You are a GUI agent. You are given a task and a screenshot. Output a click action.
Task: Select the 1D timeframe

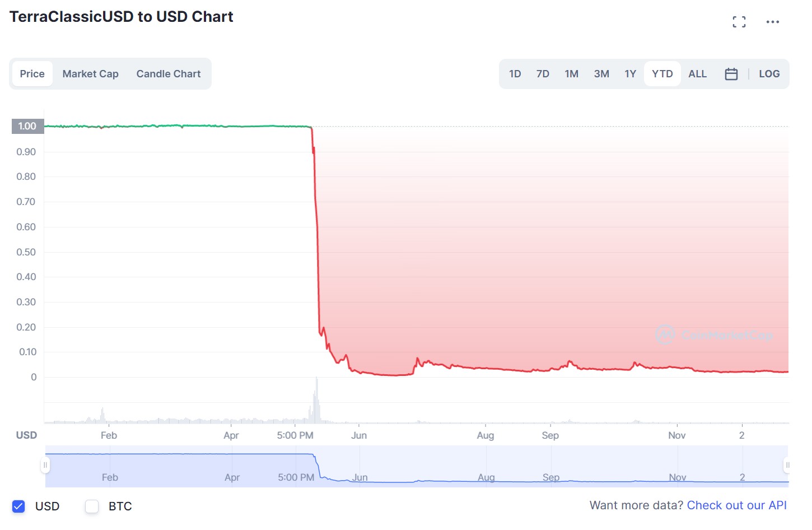coord(515,73)
